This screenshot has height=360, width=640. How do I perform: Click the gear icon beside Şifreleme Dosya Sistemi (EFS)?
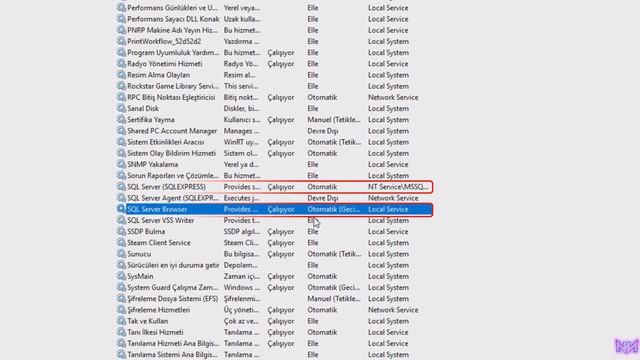click(x=121, y=298)
